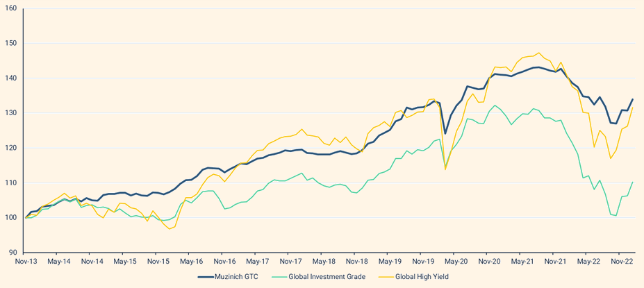Select the Nov-18 x-axis label
This screenshot has height=288, width=644.
tap(356, 262)
